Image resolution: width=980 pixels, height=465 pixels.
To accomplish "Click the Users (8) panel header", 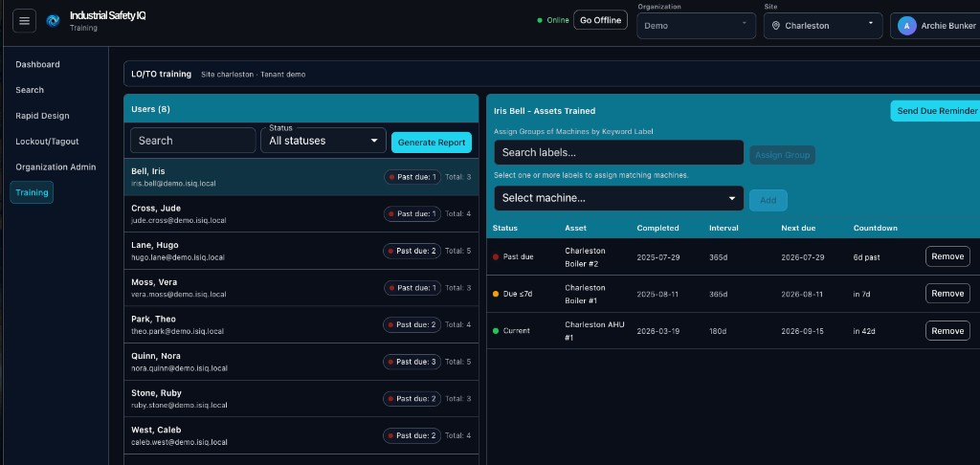I will tap(301, 109).
